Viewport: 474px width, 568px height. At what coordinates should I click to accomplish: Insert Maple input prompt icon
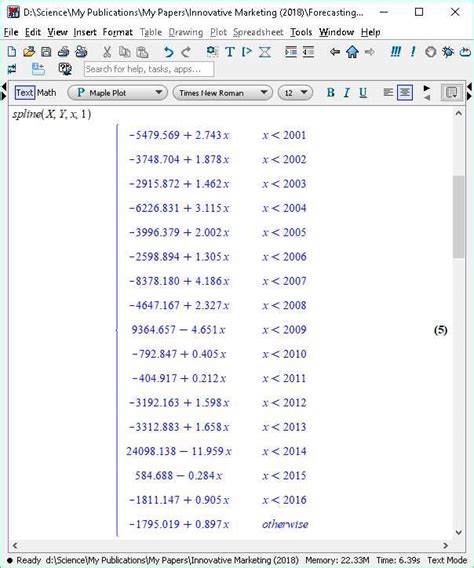click(x=247, y=52)
